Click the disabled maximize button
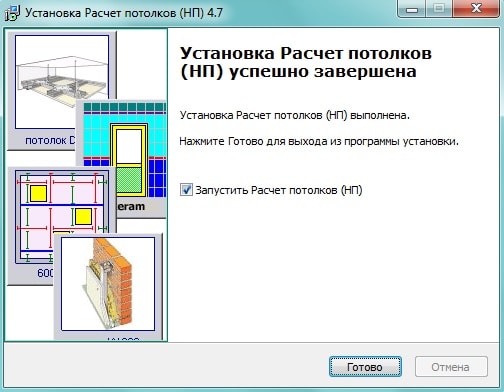Viewport: 504px width, 392px height. pyautogui.click(x=439, y=9)
